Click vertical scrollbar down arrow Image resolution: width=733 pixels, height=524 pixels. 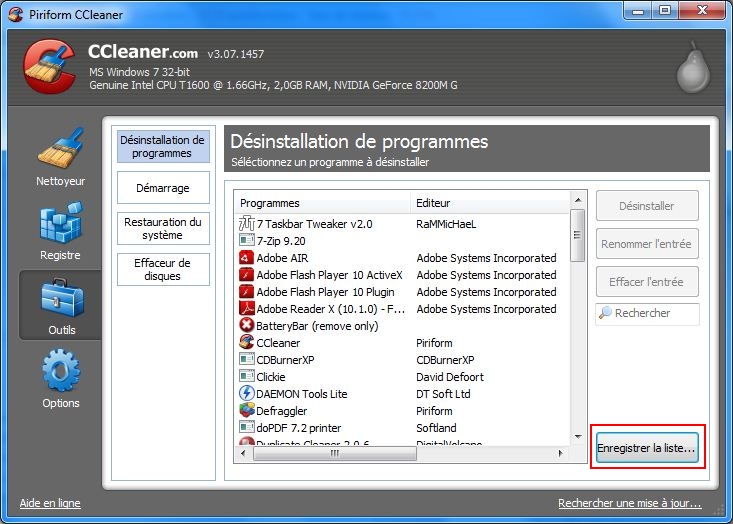[578, 437]
